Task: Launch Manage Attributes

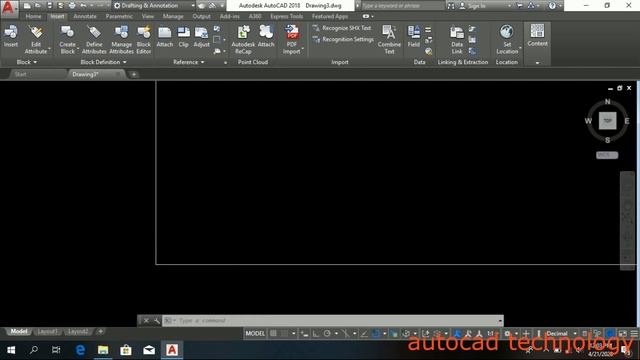Action: 121,39
